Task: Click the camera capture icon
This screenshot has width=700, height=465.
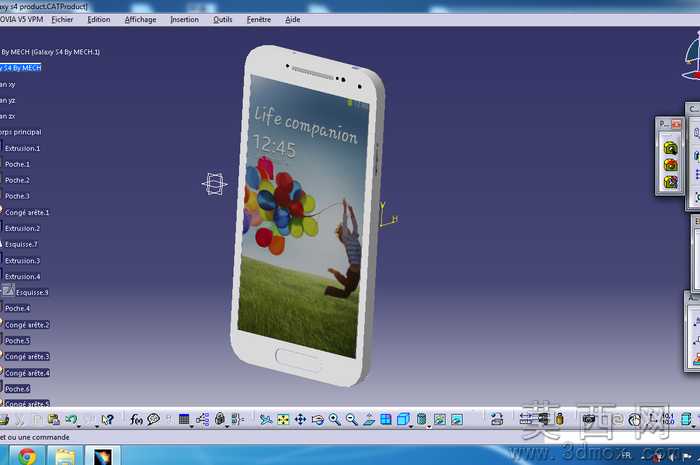Action: 588,419
